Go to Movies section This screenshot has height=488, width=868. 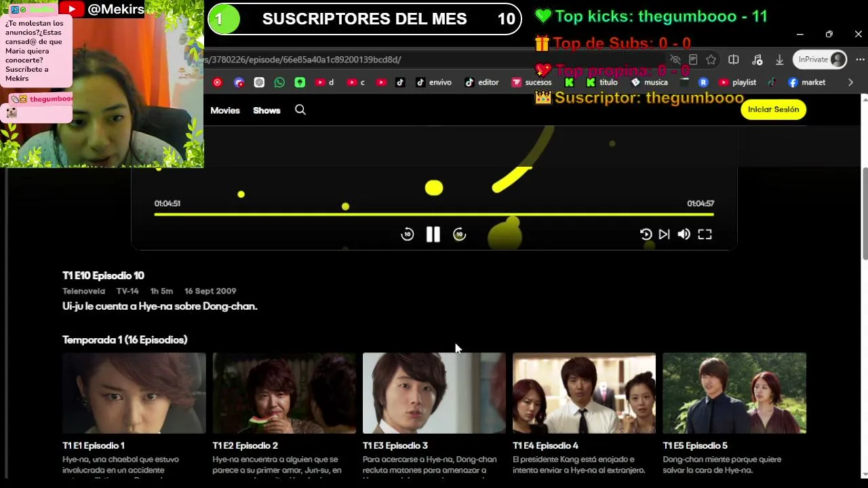[x=225, y=110]
